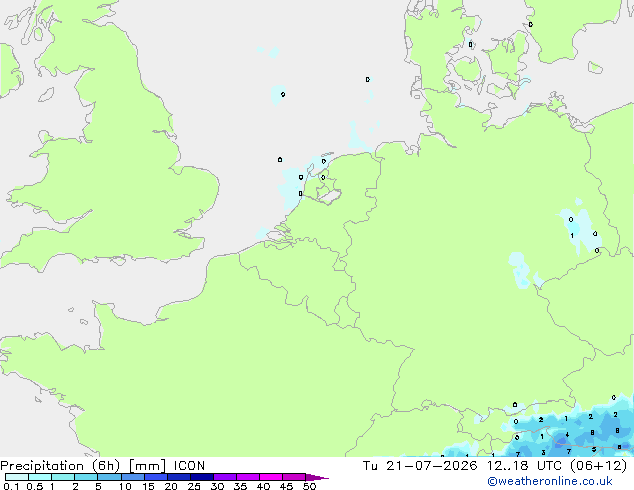The height and width of the screenshot is (490, 634).
Task: Click the "15" legend tick label
Action: click(148, 486)
